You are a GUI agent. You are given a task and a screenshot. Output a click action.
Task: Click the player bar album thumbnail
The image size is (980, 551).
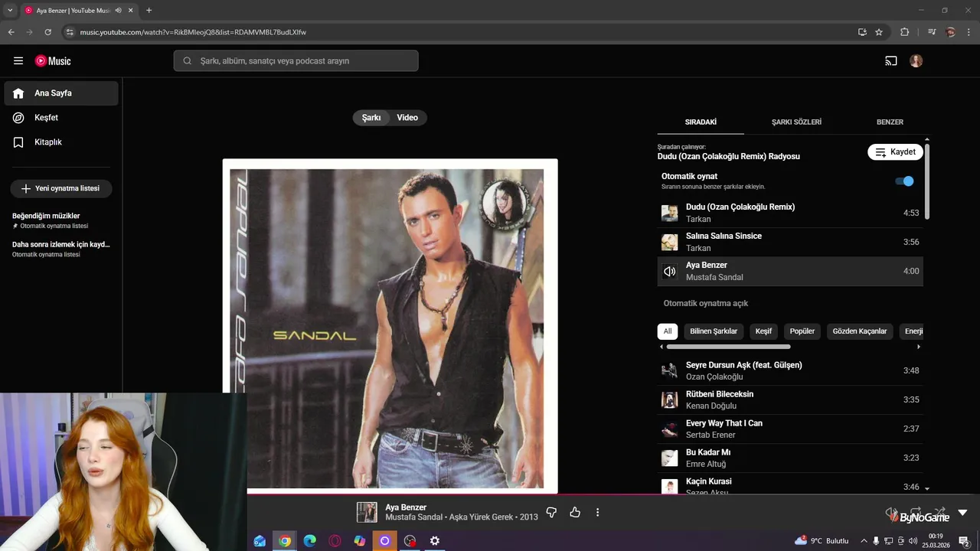pyautogui.click(x=367, y=512)
